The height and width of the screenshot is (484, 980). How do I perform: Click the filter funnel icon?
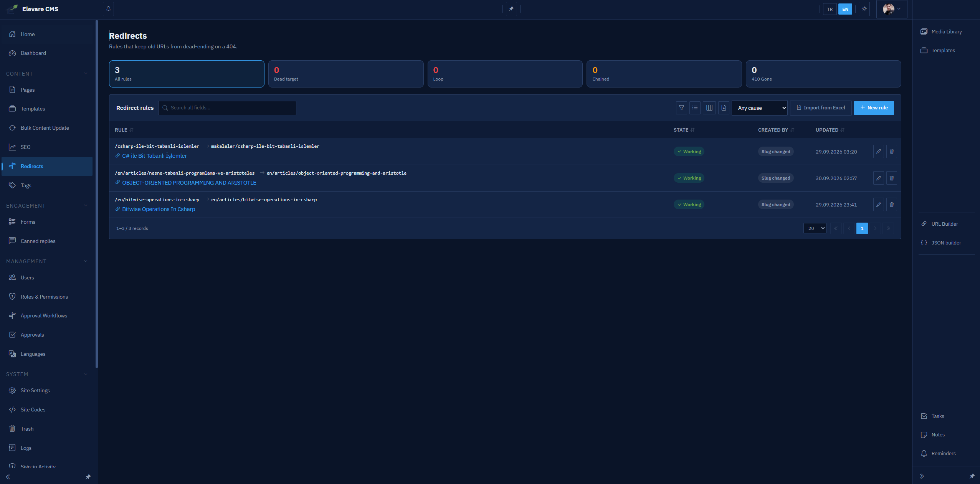[x=681, y=108]
